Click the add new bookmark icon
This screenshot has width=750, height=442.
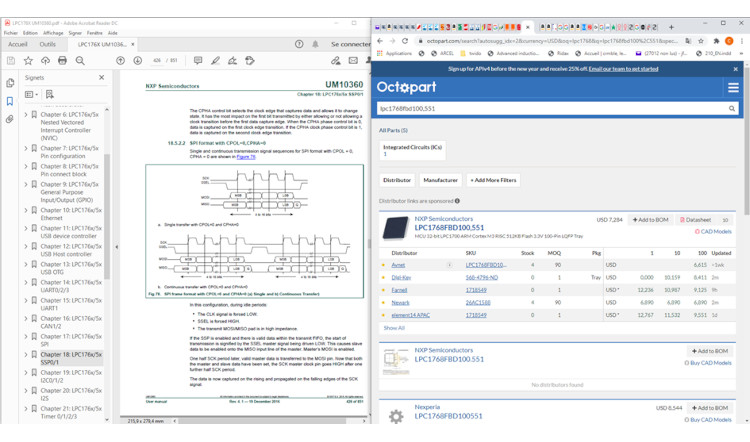(x=49, y=94)
